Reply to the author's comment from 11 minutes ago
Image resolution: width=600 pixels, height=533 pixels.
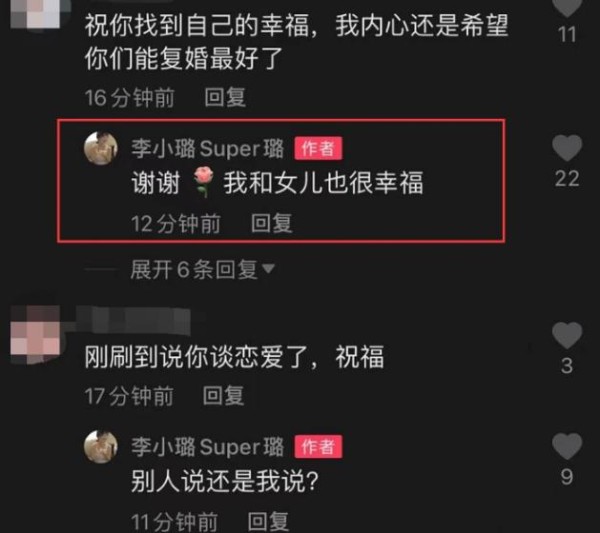[x=268, y=521]
